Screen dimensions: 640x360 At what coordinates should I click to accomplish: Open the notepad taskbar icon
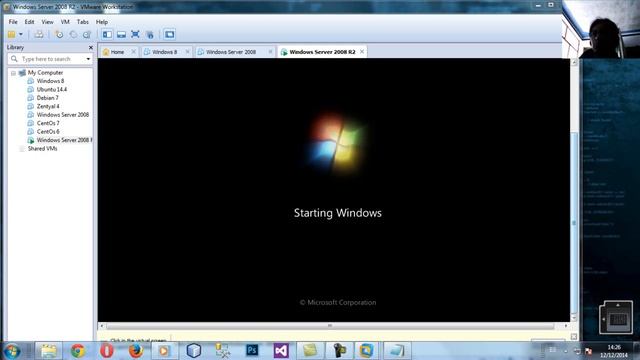pyautogui.click(x=397, y=351)
